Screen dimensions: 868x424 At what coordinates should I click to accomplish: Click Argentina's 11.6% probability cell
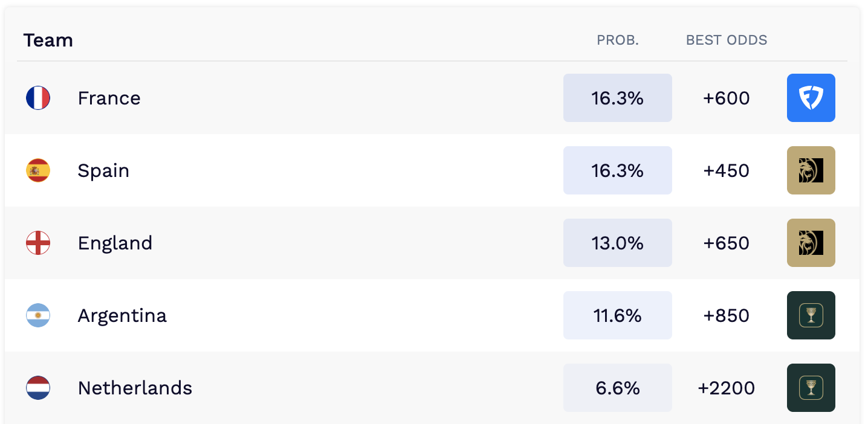click(618, 315)
